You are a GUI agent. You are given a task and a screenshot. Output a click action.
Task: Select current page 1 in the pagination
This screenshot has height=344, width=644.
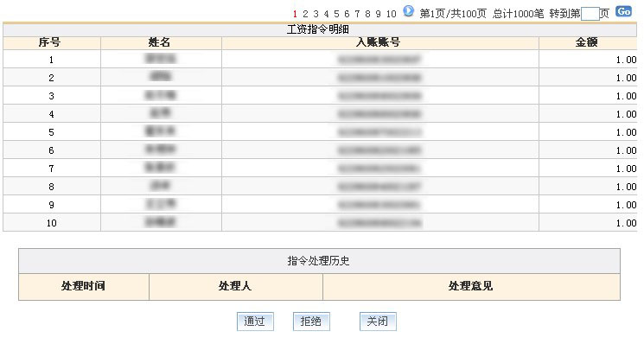(295, 14)
